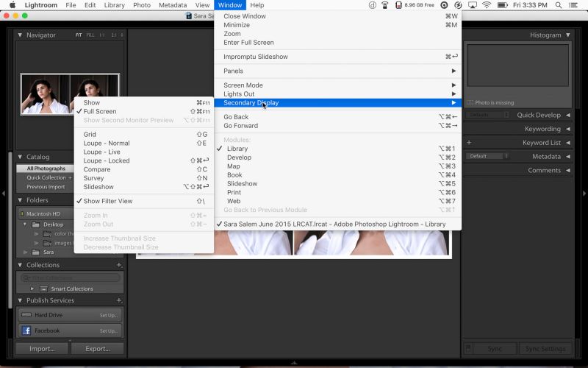This screenshot has height=368, width=588.
Task: Click the Sync Settings button
Action: point(545,348)
